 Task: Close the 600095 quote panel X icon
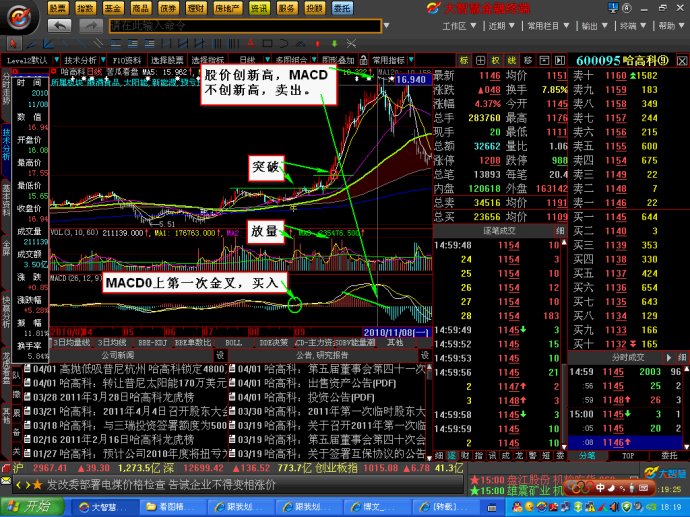tap(682, 61)
